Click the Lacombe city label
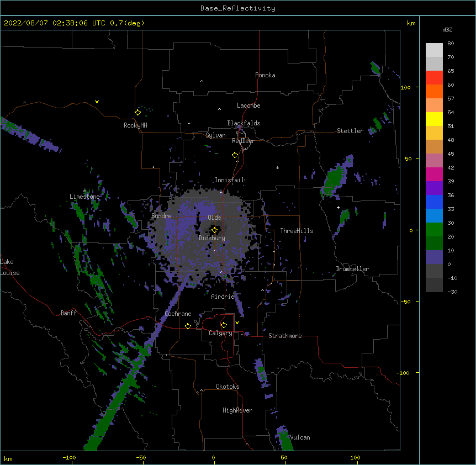 click(x=248, y=105)
